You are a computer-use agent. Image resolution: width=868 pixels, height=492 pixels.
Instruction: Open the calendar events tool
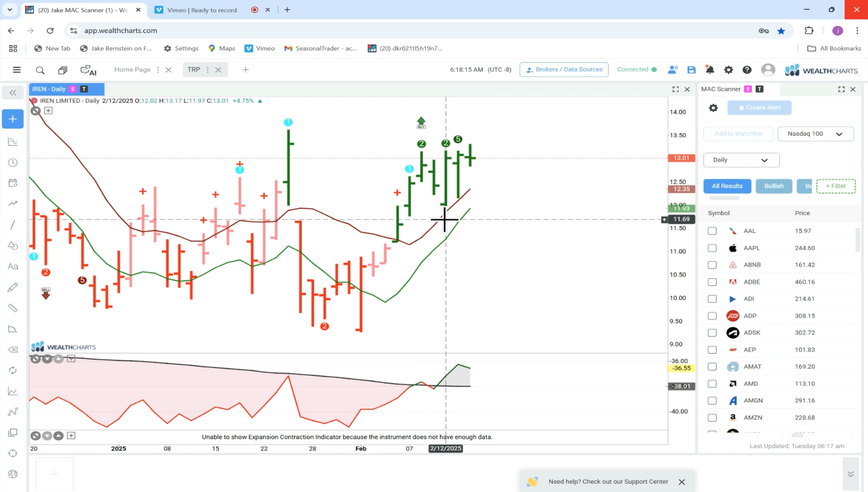pyautogui.click(x=13, y=183)
